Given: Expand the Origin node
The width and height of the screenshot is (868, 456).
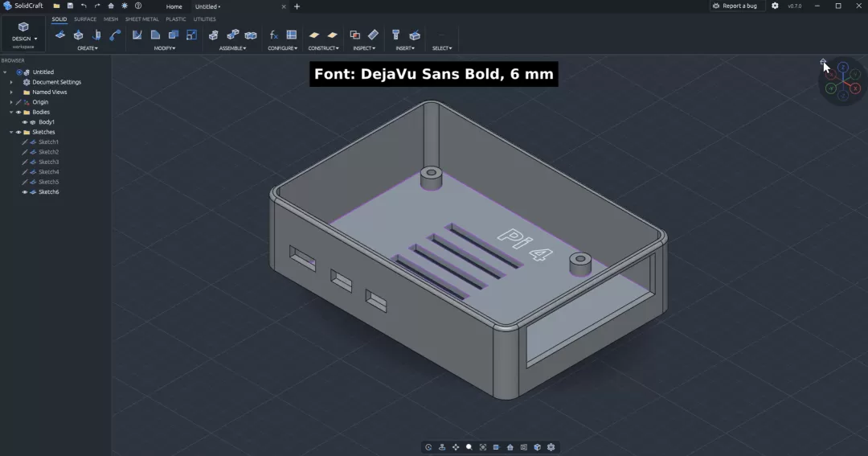Looking at the screenshot, I should (11, 102).
